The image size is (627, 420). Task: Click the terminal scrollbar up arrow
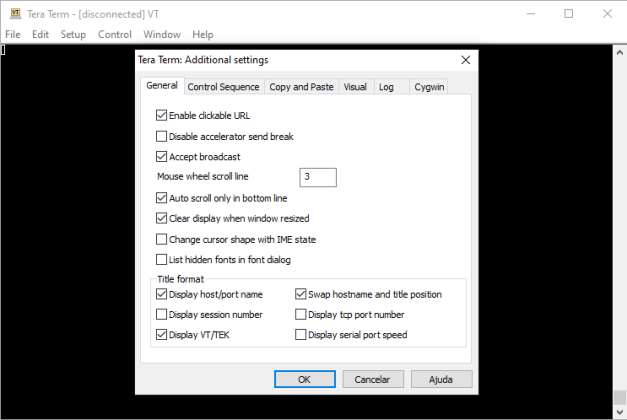coord(619,52)
